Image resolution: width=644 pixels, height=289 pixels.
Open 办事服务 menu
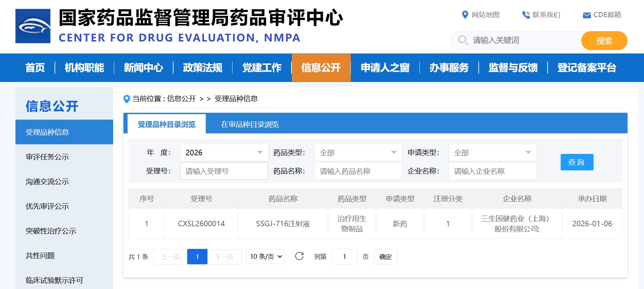[449, 68]
